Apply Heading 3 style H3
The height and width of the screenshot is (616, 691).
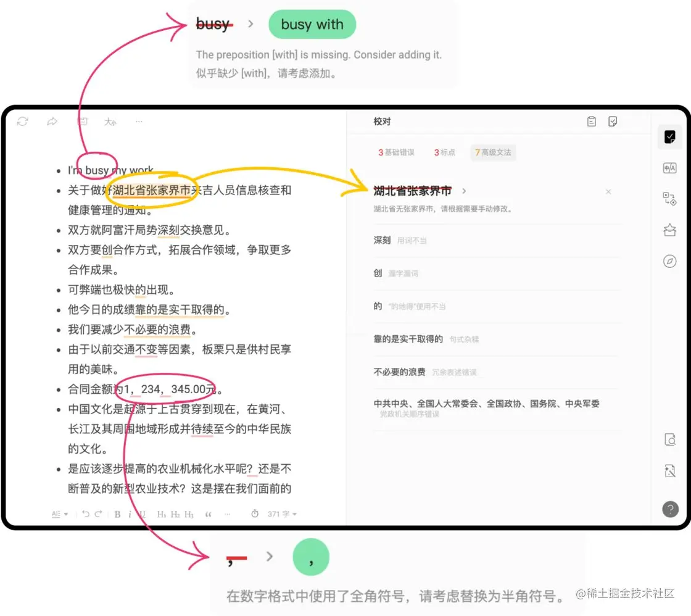pos(189,514)
